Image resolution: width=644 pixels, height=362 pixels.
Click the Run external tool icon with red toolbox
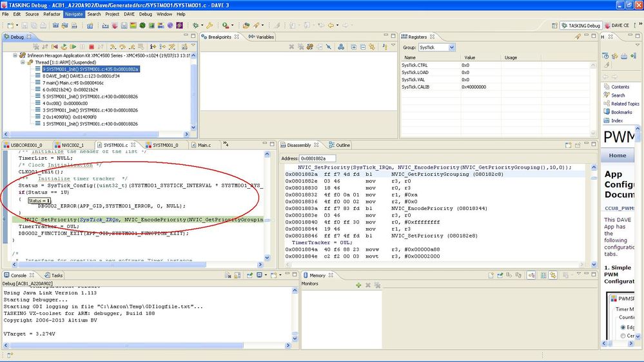pyautogui.click(x=226, y=26)
